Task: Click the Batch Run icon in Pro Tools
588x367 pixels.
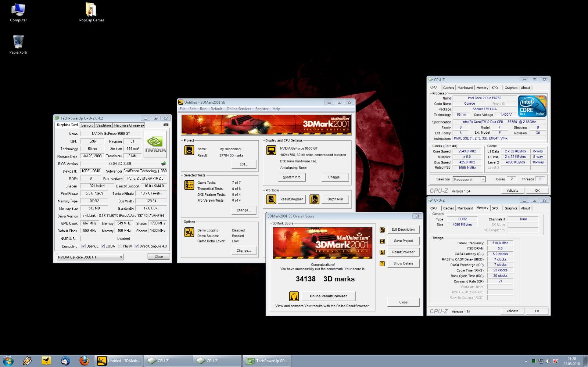Action: click(315, 199)
